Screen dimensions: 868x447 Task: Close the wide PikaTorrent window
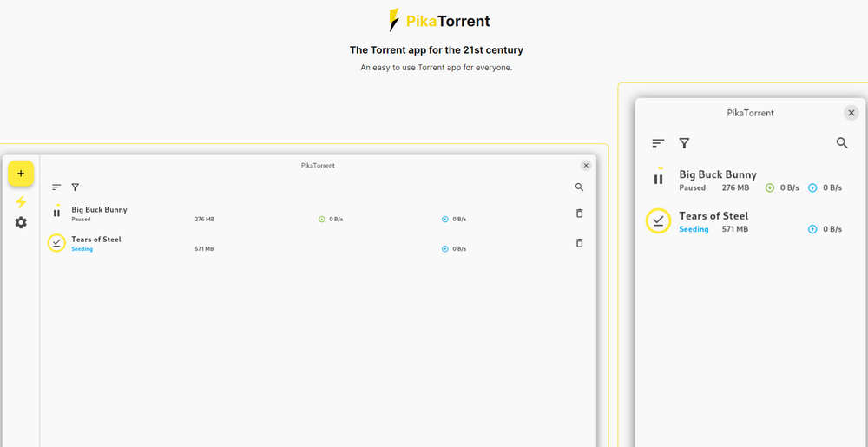pyautogui.click(x=586, y=166)
